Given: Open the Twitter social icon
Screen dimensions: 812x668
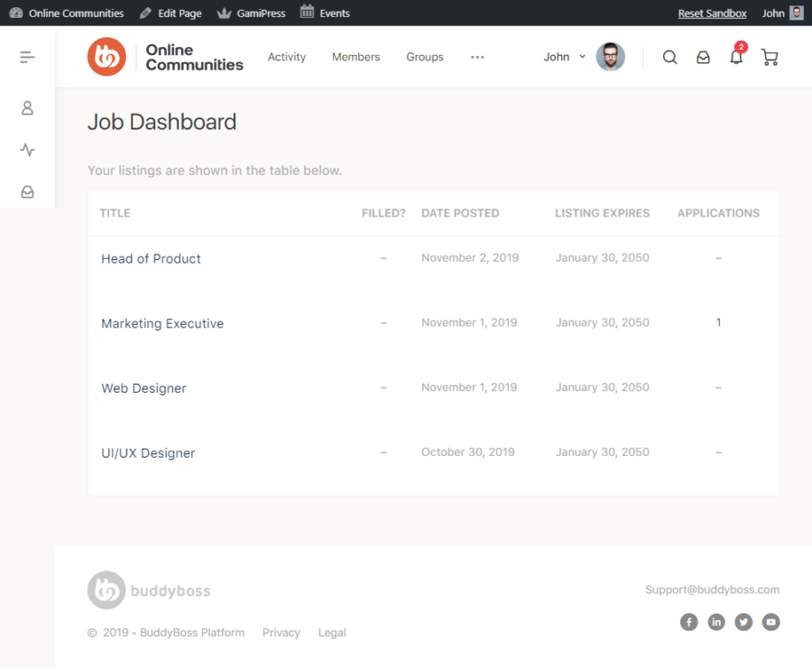Looking at the screenshot, I should 743,622.
